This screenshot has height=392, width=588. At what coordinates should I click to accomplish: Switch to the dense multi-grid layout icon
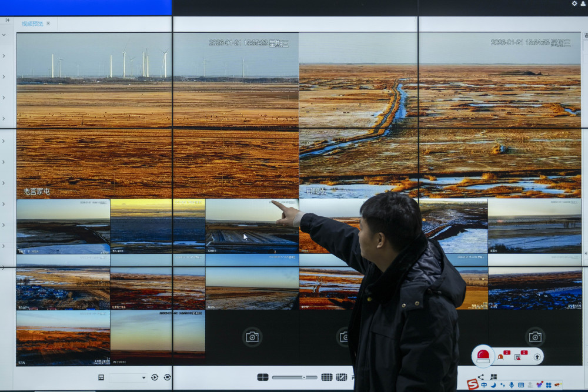coord(327,377)
